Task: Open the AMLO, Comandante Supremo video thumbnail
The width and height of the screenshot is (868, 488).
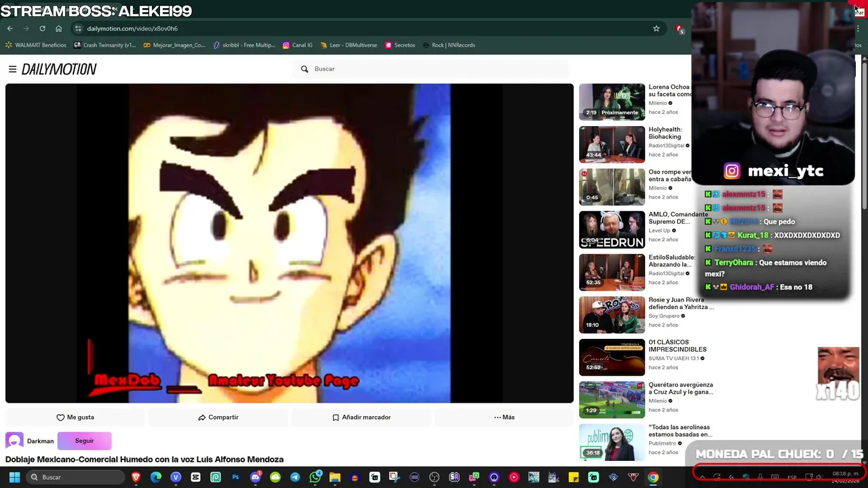Action: pos(612,230)
